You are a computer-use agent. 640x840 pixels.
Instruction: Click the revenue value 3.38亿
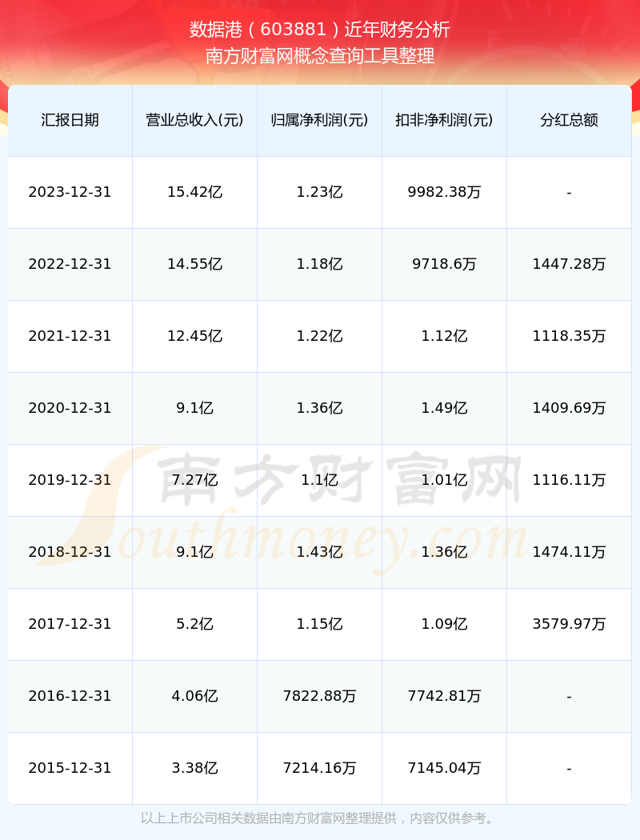[x=195, y=768]
